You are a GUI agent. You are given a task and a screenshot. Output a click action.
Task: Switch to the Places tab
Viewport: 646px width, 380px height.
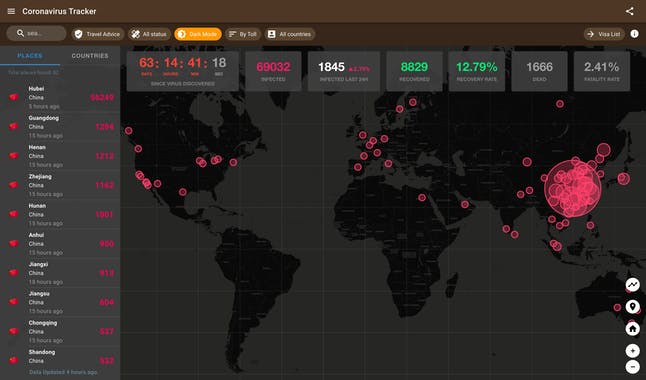[x=30, y=56]
